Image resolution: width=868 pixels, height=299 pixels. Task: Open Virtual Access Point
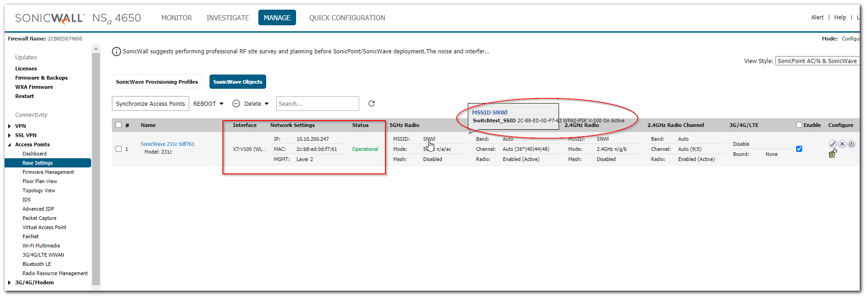pyautogui.click(x=44, y=227)
